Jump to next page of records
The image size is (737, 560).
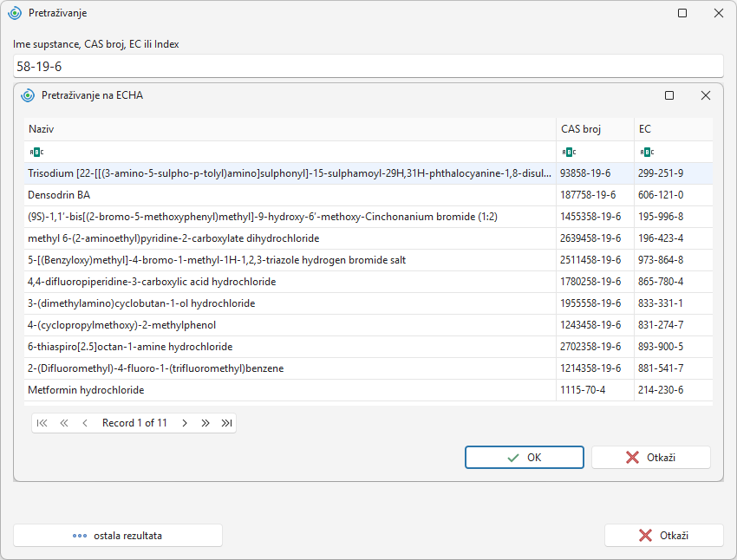pyautogui.click(x=205, y=423)
